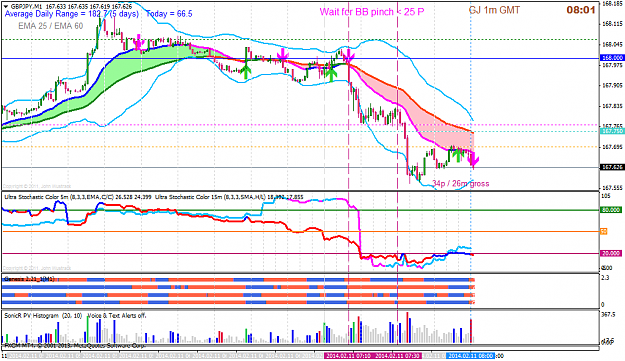
Task: Select the GJ 1m GMT label
Action: point(494,10)
